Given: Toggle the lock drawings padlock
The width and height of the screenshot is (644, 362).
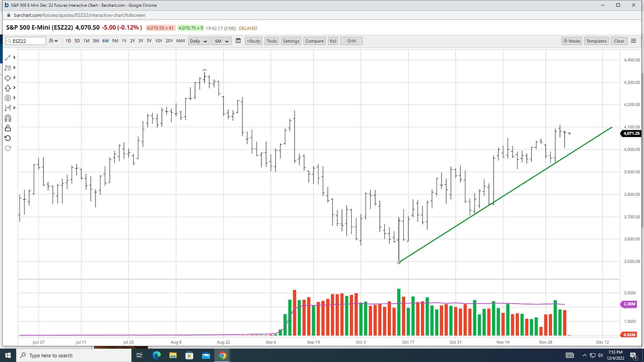Looking at the screenshot, I should [8, 128].
